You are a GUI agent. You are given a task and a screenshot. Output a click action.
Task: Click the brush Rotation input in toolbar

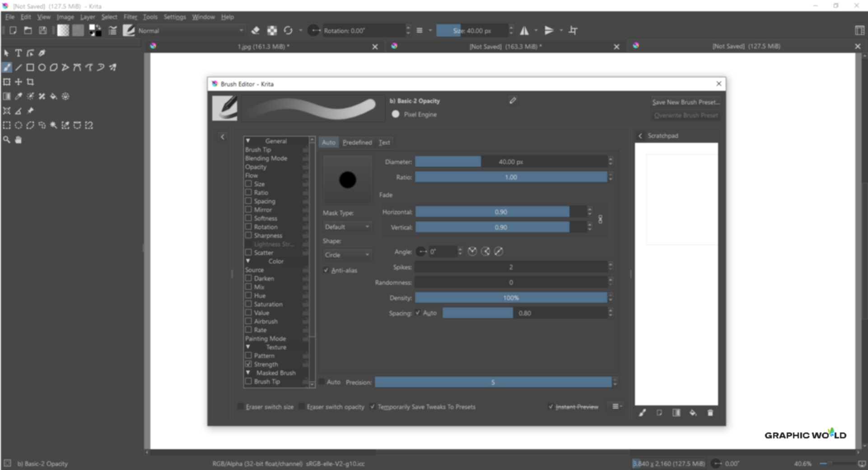pyautogui.click(x=364, y=31)
